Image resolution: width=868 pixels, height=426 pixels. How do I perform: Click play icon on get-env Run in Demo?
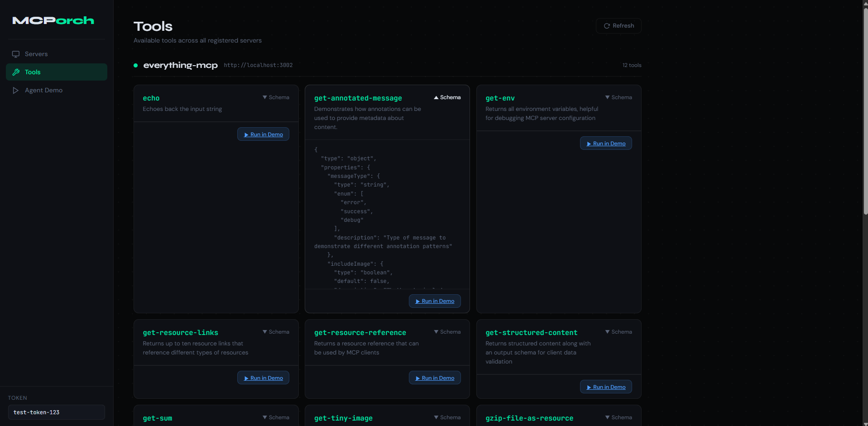point(589,144)
